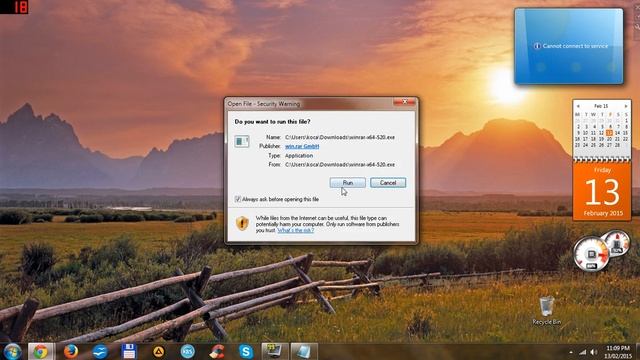Click the floppy disk taskbar icon
Viewport: 640px width, 360px height.
click(129, 351)
